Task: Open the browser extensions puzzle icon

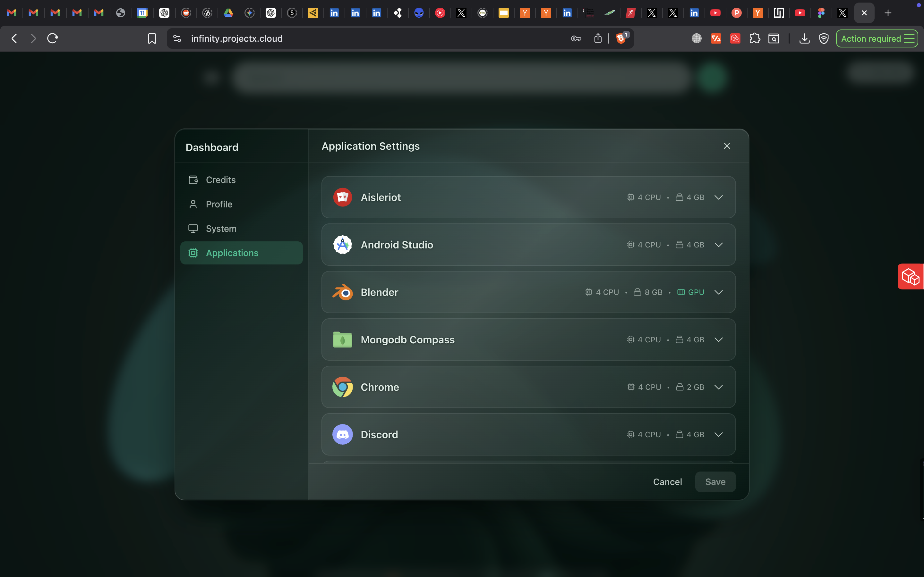Action: click(755, 38)
